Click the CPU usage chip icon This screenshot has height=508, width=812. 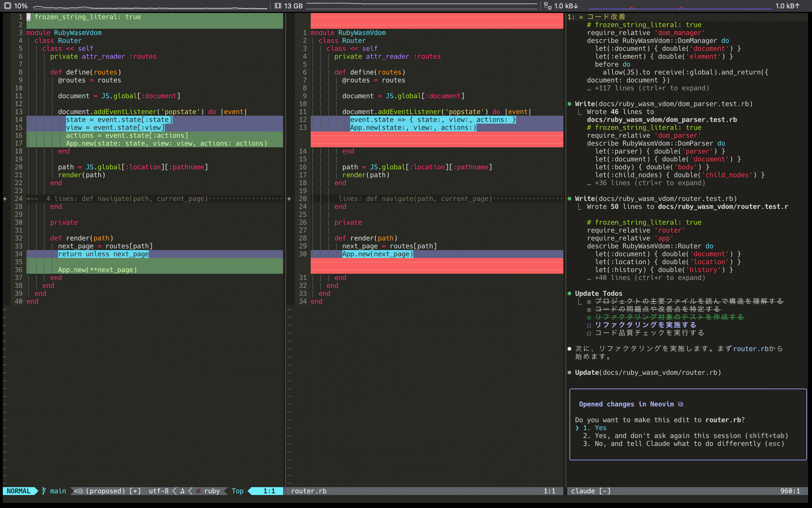[x=7, y=6]
